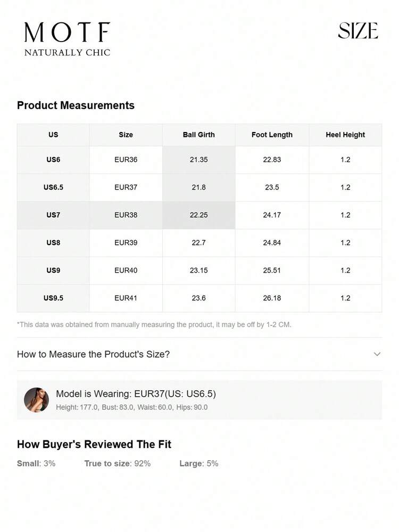Click the Heel Height column header
This screenshot has height=532, width=399.
click(345, 135)
